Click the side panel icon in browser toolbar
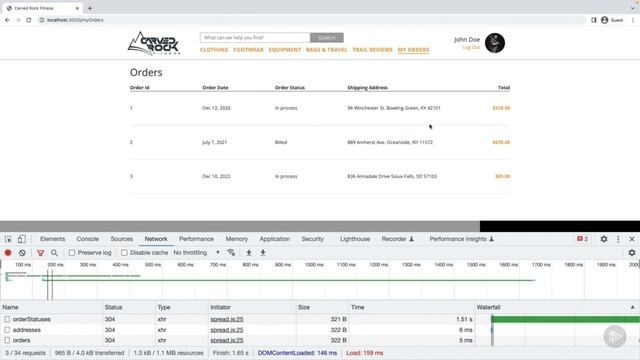The image size is (640, 360). coord(593,20)
